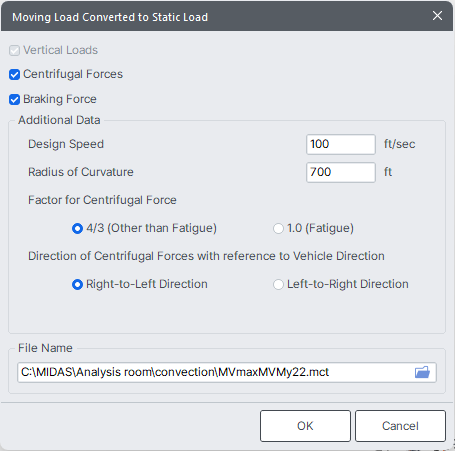This screenshot has width=455, height=451.
Task: Choose the 1.0 (Fatigue) factor
Action: pyautogui.click(x=278, y=228)
